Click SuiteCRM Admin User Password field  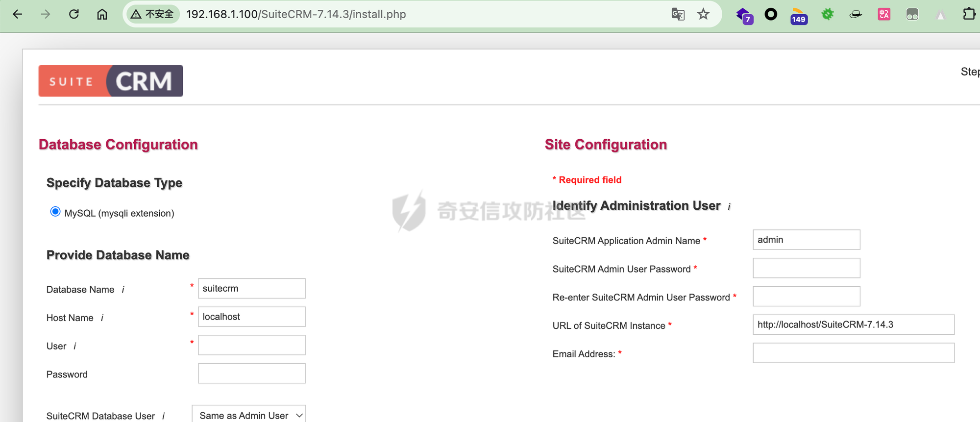(806, 268)
